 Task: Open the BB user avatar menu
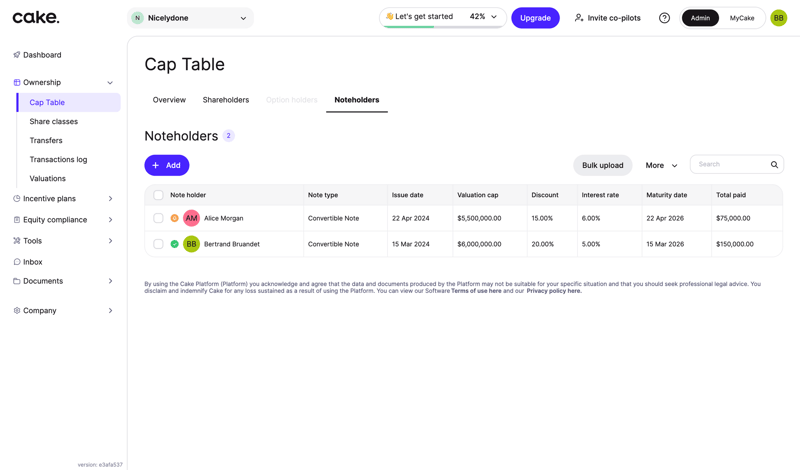pyautogui.click(x=778, y=18)
